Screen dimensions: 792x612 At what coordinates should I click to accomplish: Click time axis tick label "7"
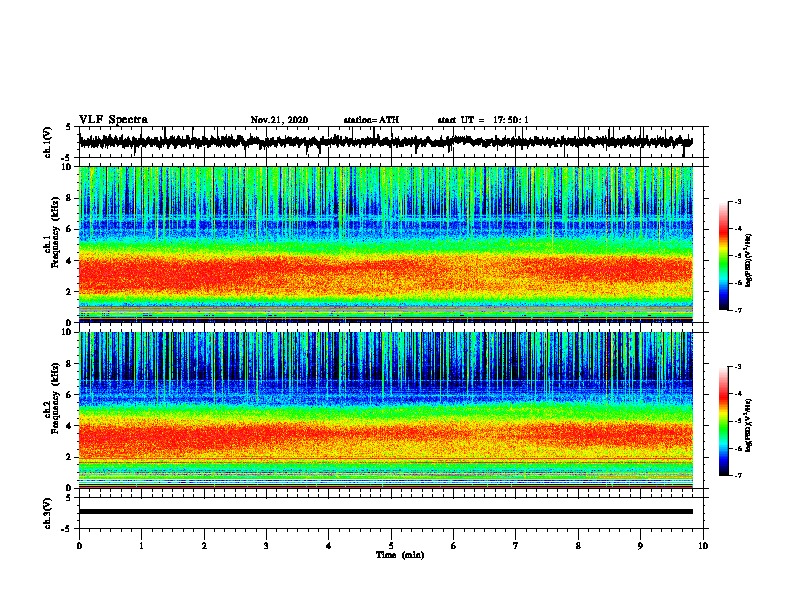(516, 546)
